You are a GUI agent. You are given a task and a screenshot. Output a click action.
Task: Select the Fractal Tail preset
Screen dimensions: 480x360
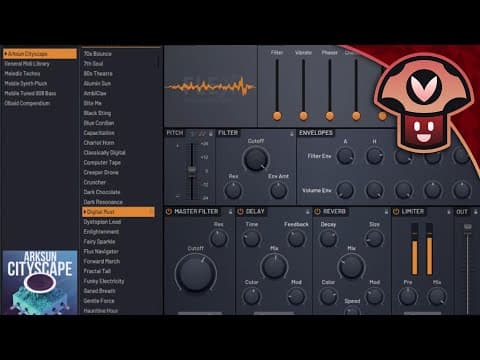97,271
